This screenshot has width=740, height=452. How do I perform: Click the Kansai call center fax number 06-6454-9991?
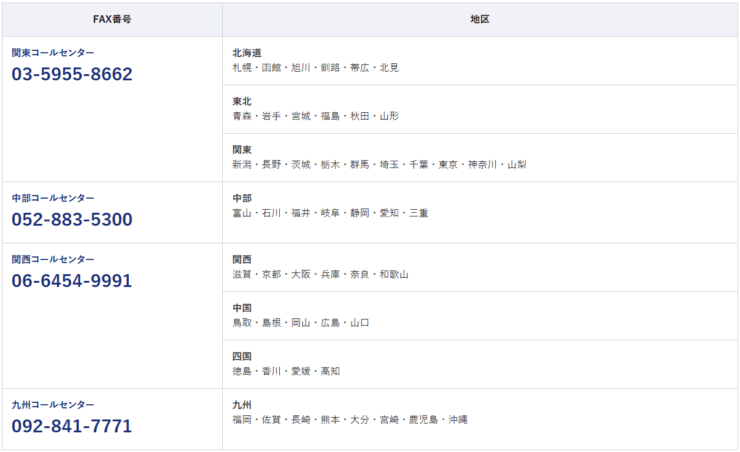pyautogui.click(x=72, y=281)
